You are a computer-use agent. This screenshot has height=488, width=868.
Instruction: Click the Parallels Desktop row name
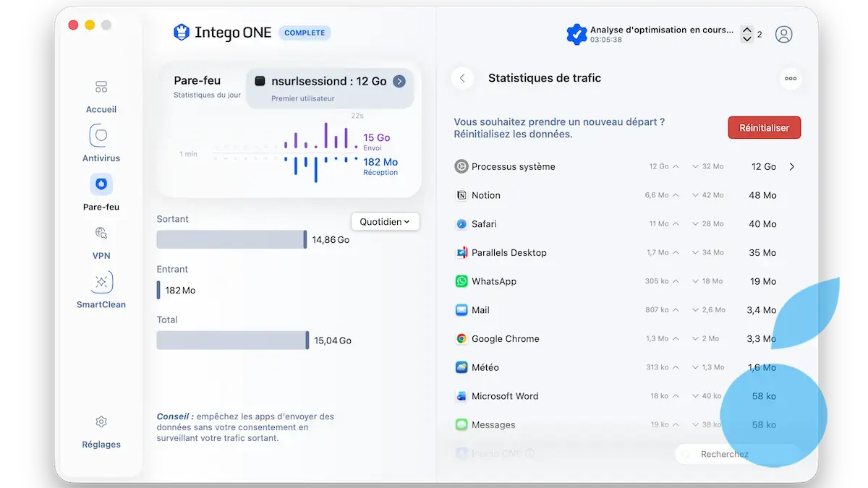[x=509, y=253]
